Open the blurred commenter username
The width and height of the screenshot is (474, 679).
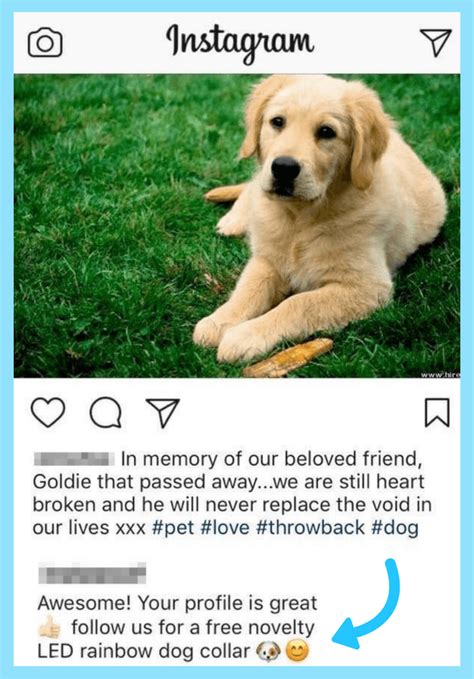[92, 573]
